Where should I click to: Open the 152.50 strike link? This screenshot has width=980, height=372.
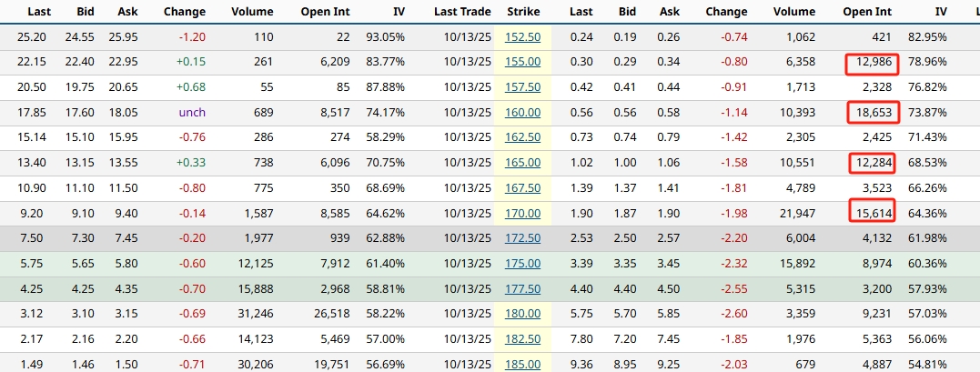(522, 37)
